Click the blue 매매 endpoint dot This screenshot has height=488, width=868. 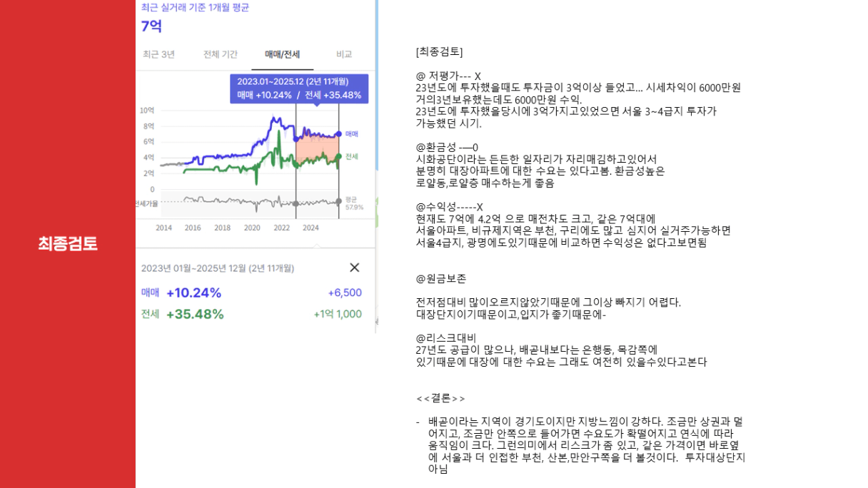click(338, 134)
